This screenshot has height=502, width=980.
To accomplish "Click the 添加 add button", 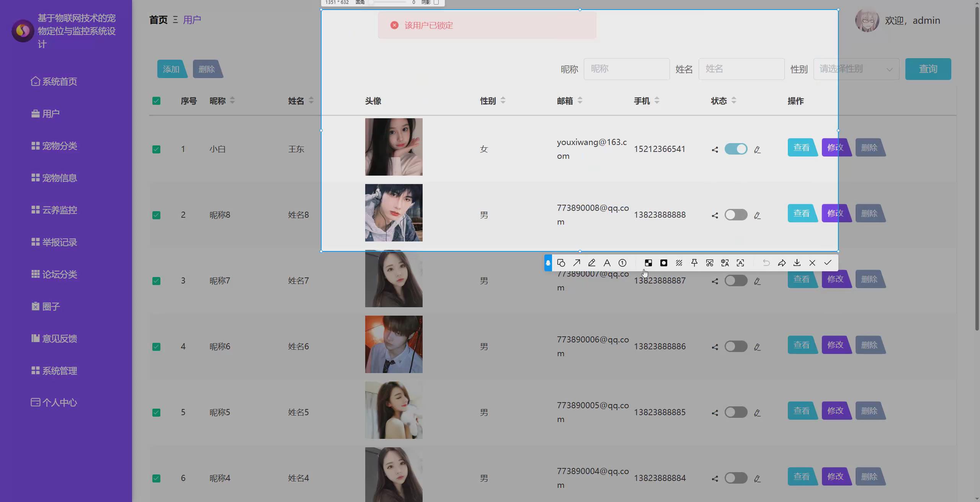I will [x=171, y=69].
